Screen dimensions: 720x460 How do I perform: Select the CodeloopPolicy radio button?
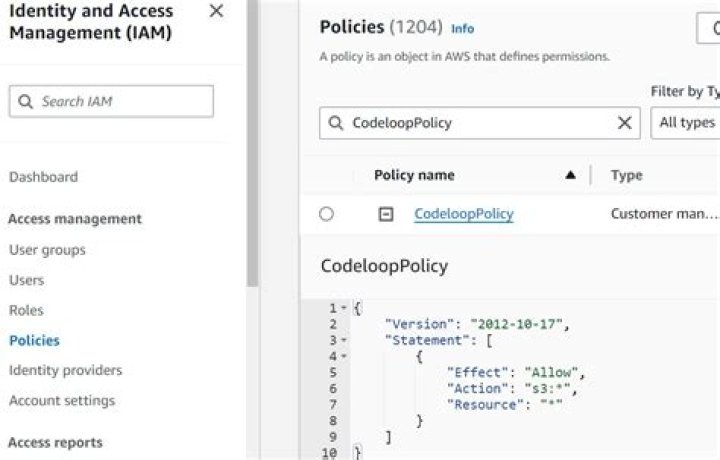tap(326, 214)
